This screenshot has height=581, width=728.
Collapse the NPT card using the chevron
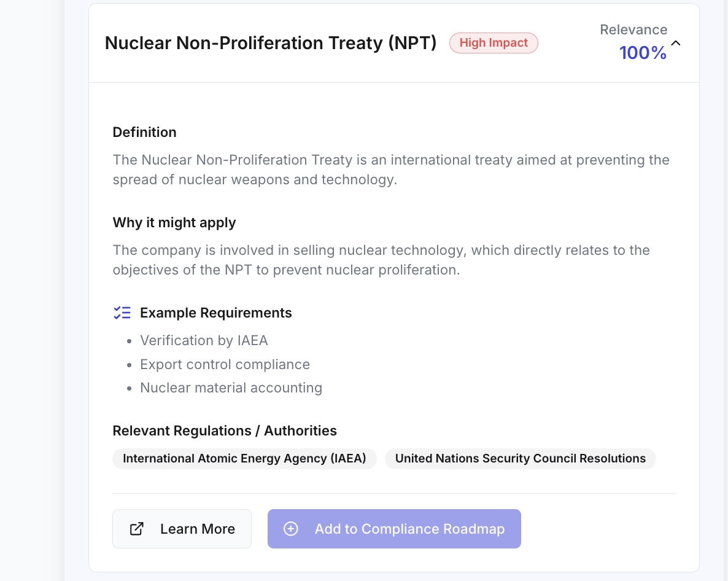[x=676, y=43]
